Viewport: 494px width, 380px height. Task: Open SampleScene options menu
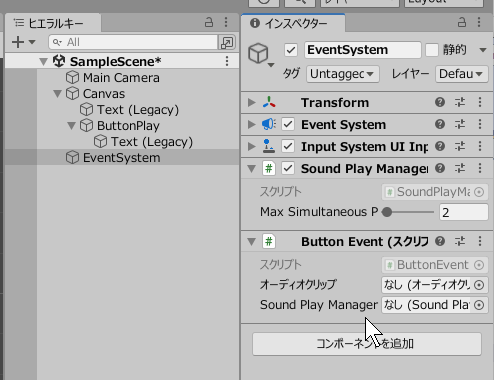pyautogui.click(x=227, y=61)
